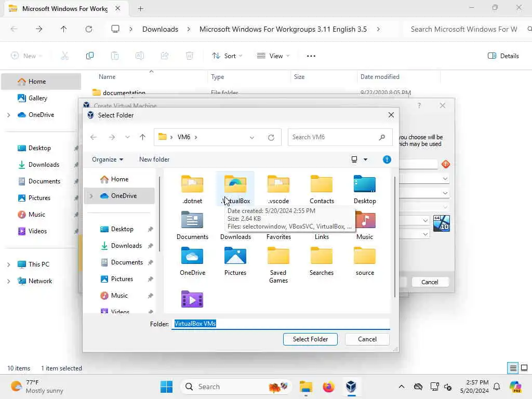The width and height of the screenshot is (532, 399).
Task: Click the New folder button
Action: 154,159
